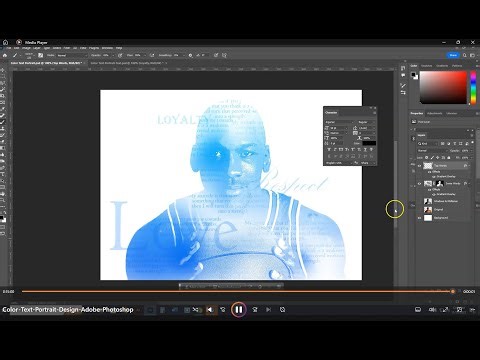
Task: Open the Photoshop Filter menu
Action: coord(67,48)
